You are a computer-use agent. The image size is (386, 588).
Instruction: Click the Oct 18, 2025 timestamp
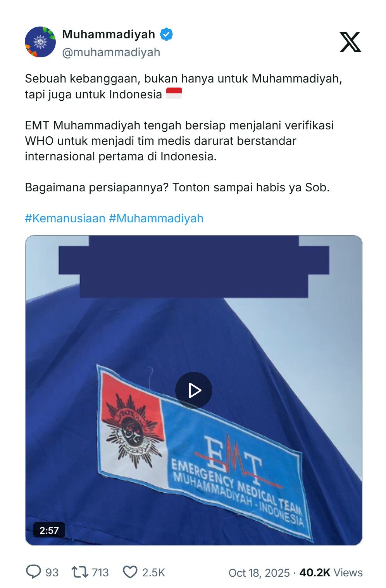click(259, 573)
